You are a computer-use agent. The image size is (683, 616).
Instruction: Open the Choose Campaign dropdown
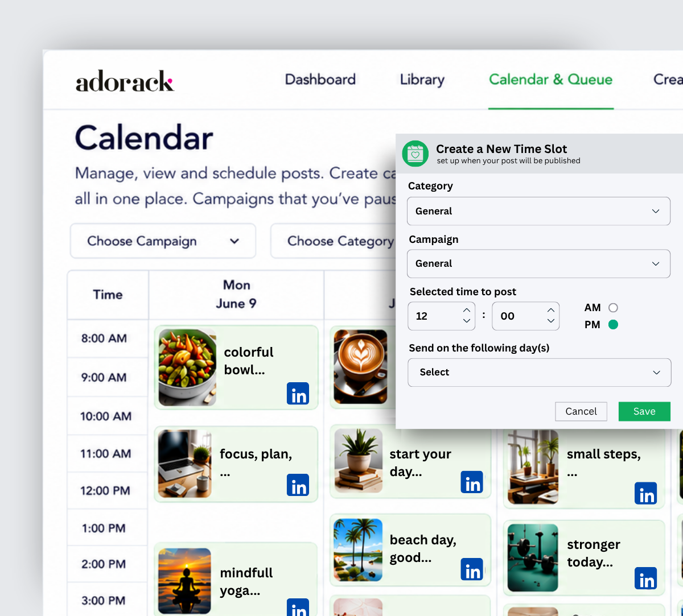[x=163, y=241]
